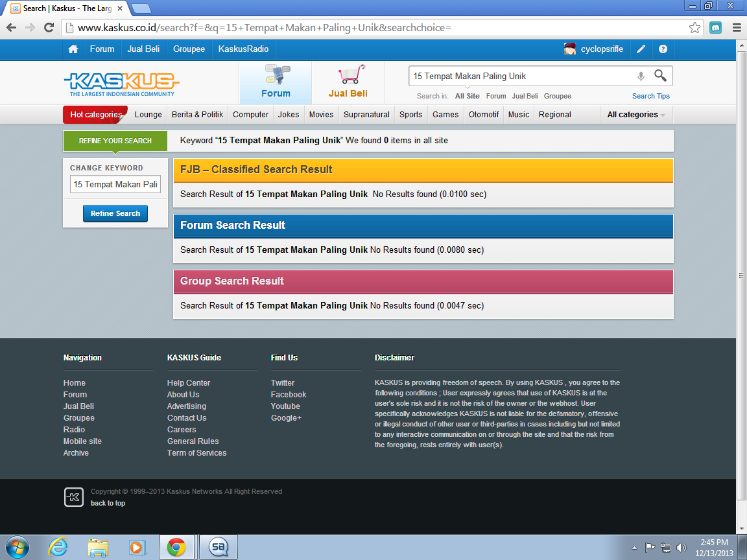The width and height of the screenshot is (747, 560).
Task: Click the taskbar clock showing 2:45 PM
Action: point(714,548)
